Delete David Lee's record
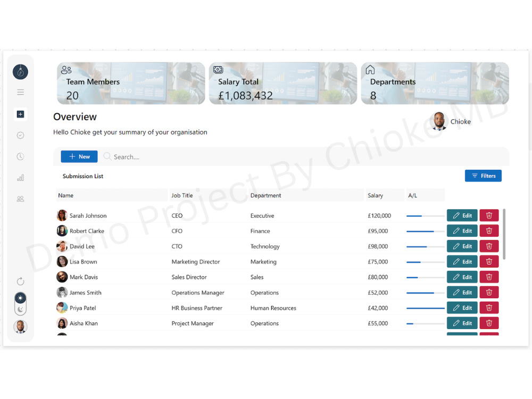Image resolution: width=532 pixels, height=399 pixels. tap(489, 246)
